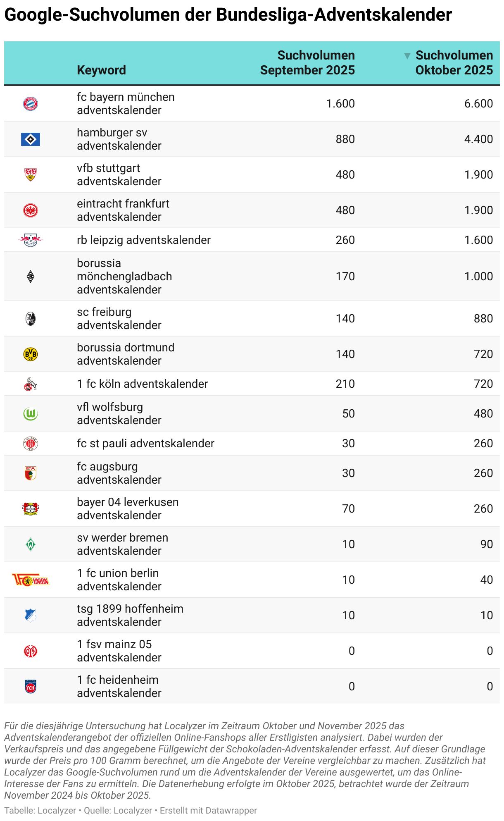Sort by Suchvolumen Oktober 2025 column header

(454, 63)
